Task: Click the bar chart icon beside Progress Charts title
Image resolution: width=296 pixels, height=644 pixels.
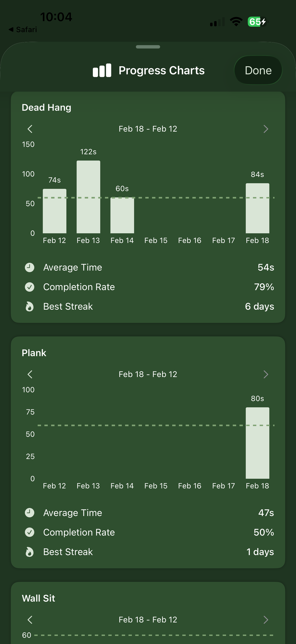Action: (x=101, y=70)
